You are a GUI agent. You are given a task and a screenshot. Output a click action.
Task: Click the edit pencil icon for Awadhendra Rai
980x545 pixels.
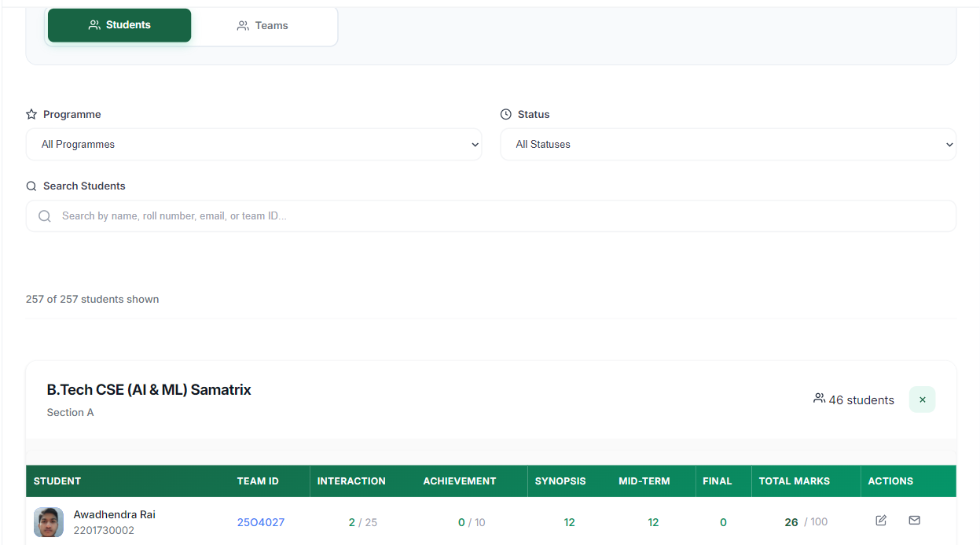(x=881, y=521)
